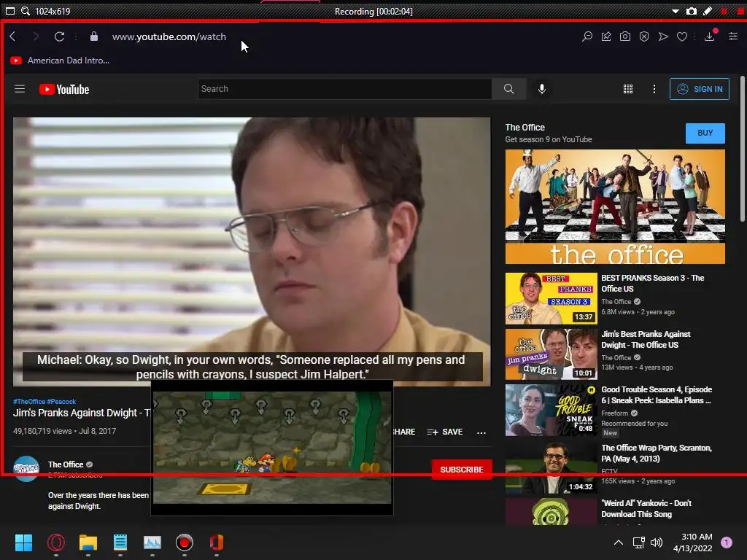Reload the page with the refresh icon

pyautogui.click(x=59, y=36)
